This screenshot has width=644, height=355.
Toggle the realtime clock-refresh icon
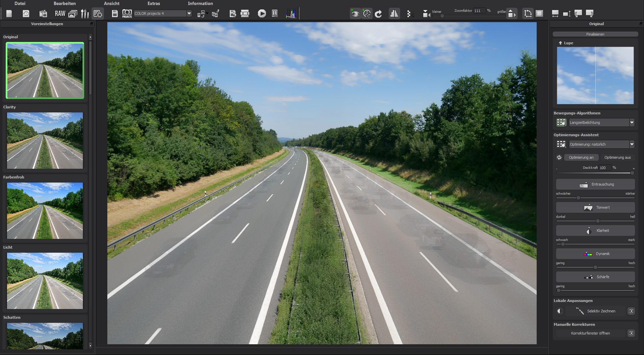click(367, 14)
